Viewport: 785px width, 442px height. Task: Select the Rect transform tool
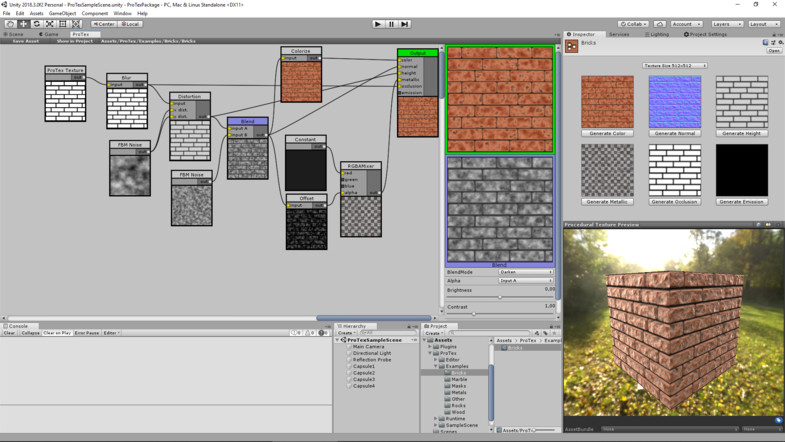tap(63, 24)
